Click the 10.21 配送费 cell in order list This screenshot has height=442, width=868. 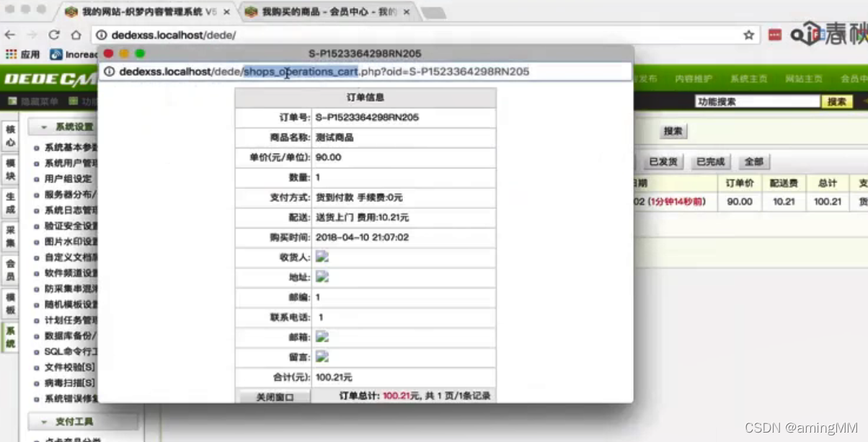coord(784,202)
